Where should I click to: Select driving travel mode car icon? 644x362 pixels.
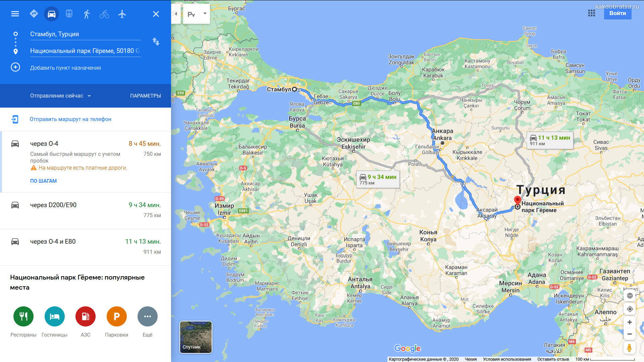tap(52, 14)
